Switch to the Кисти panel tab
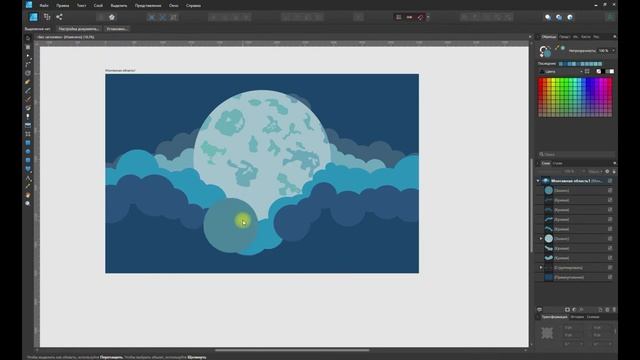 [586, 37]
